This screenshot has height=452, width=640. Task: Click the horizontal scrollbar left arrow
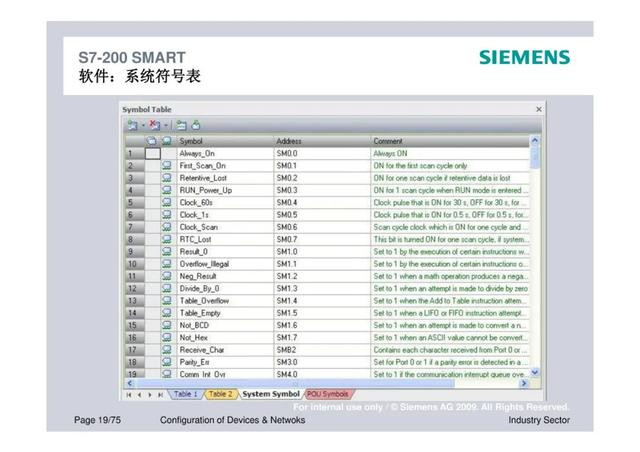[x=130, y=383]
